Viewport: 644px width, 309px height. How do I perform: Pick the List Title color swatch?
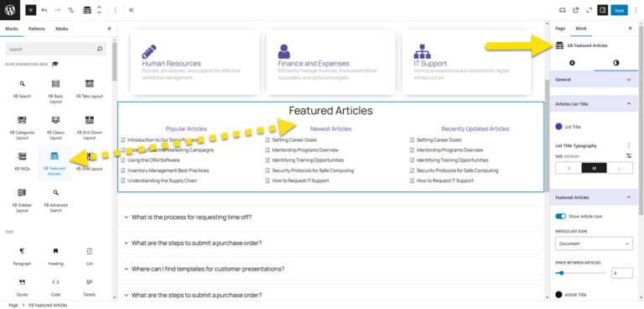[x=558, y=127]
